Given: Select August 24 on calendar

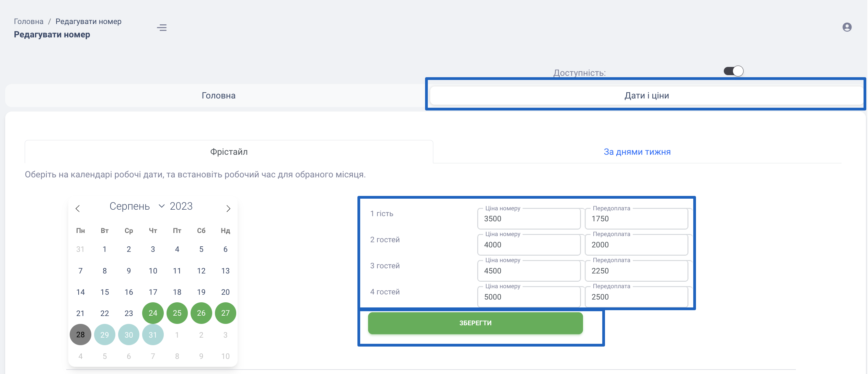Looking at the screenshot, I should 153,313.
